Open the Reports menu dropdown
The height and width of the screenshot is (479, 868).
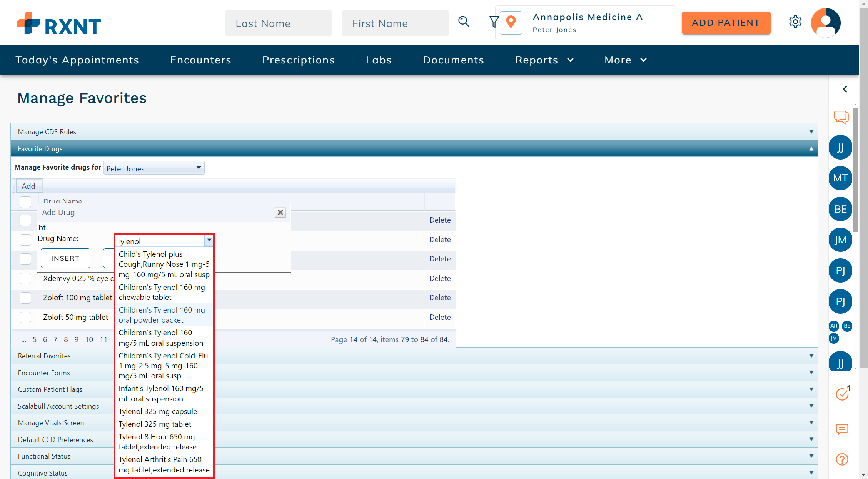[x=544, y=60]
